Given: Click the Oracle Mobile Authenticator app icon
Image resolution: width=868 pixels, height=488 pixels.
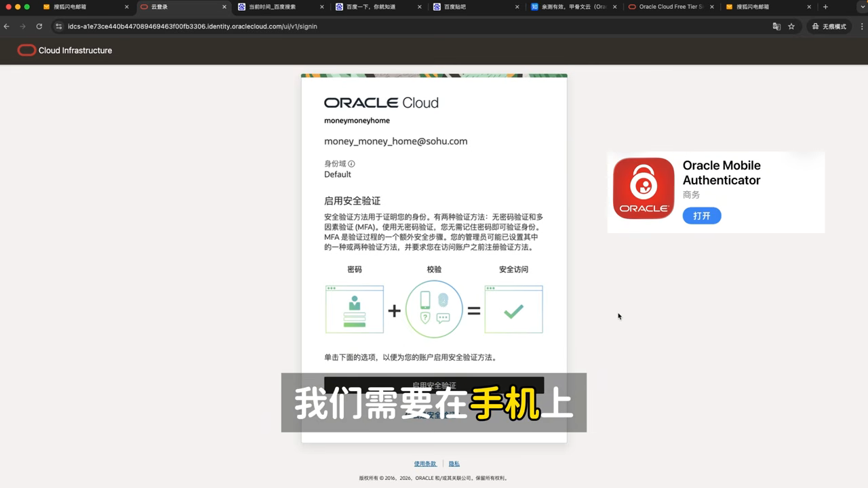Looking at the screenshot, I should [644, 188].
